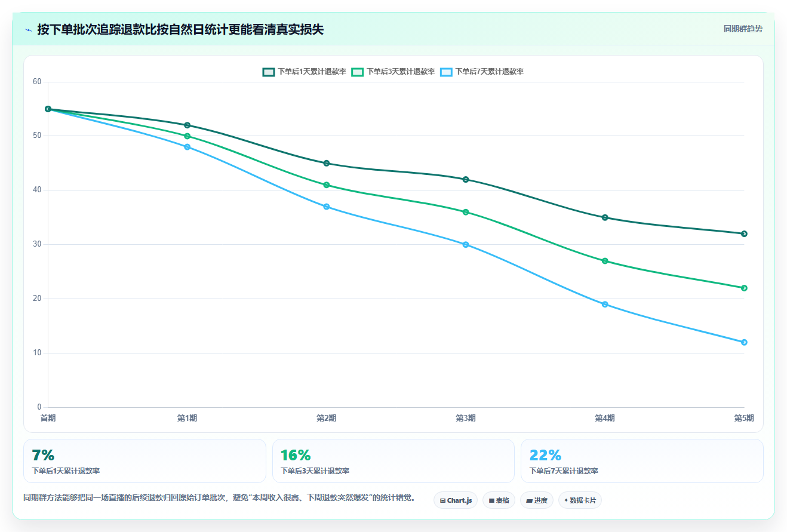Image resolution: width=787 pixels, height=532 pixels.
Task: Click the 进度 chip
Action: point(537,500)
